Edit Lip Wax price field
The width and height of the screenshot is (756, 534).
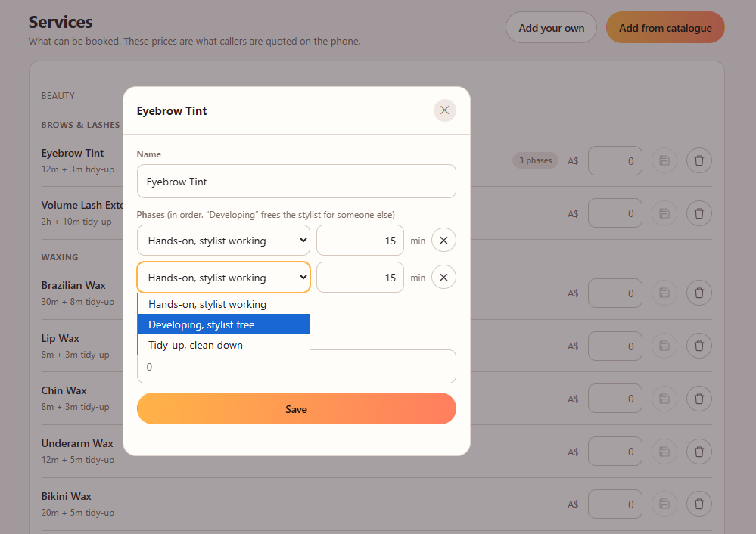coord(614,346)
